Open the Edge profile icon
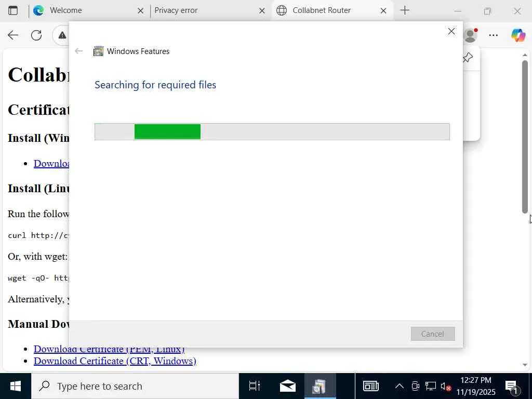Screen dimensions: 532x399 point(470,35)
